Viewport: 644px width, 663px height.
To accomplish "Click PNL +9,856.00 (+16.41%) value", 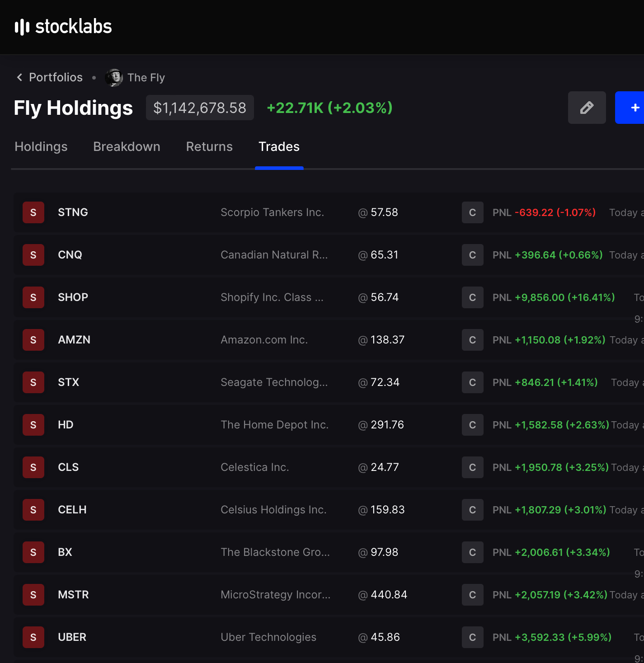I will tap(554, 297).
